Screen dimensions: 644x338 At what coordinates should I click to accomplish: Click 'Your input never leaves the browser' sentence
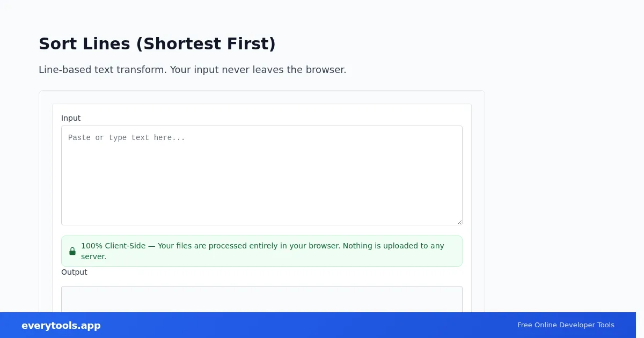click(258, 70)
